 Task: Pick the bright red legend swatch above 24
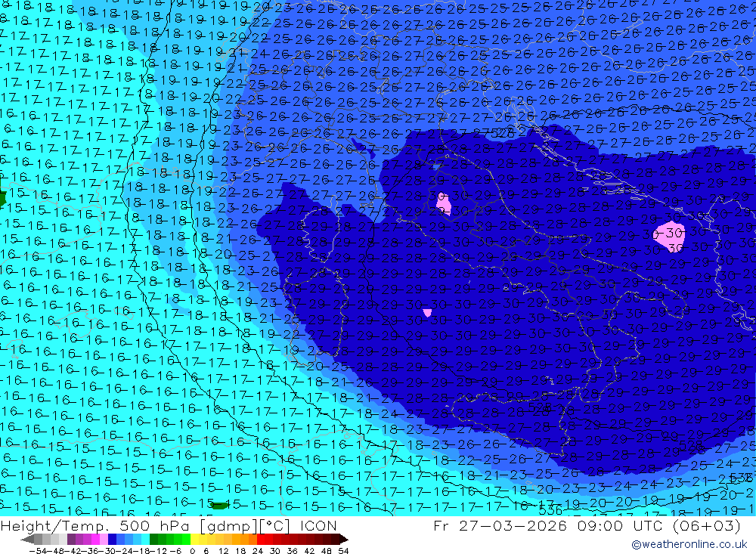pos(261,539)
